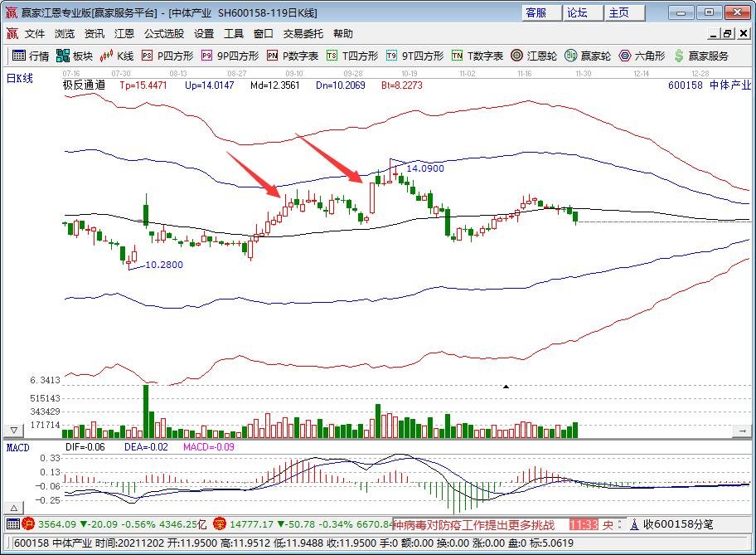Click the 沪 Shanghai index badge

click(28, 523)
